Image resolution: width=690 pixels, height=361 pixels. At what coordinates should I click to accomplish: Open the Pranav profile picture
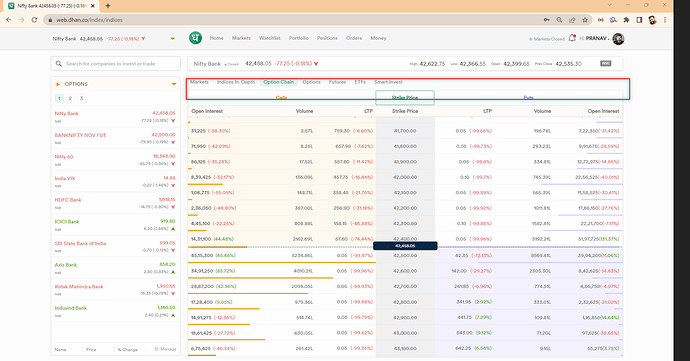click(x=618, y=39)
